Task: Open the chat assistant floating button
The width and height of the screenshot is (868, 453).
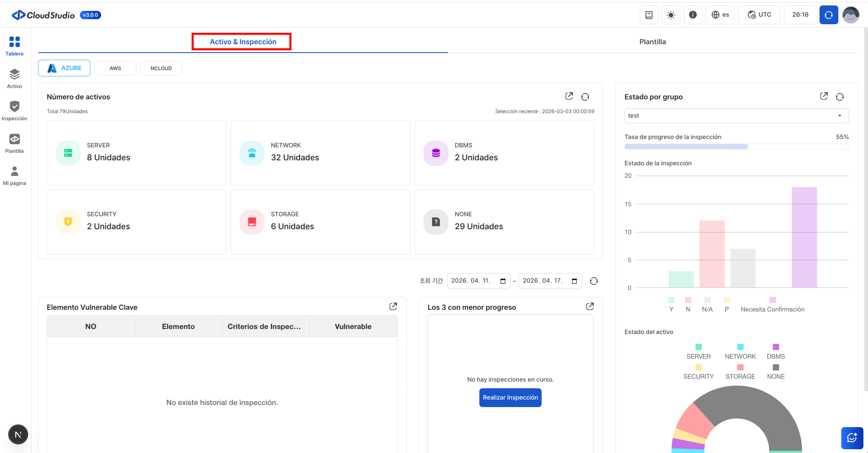Action: pos(852,438)
